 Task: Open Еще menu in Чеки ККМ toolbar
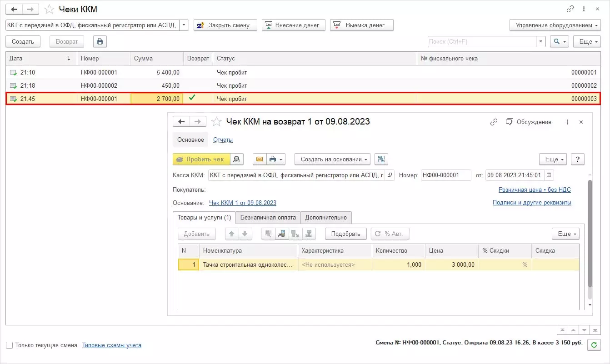(x=587, y=41)
